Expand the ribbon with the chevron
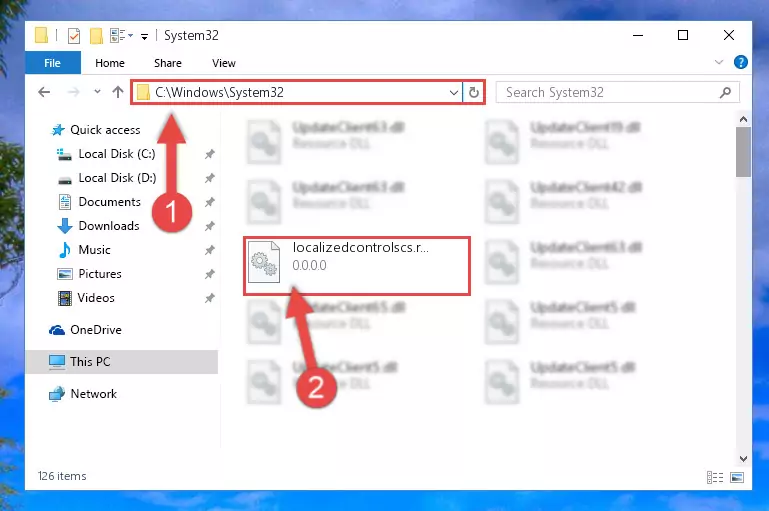769x511 pixels. [x=718, y=62]
